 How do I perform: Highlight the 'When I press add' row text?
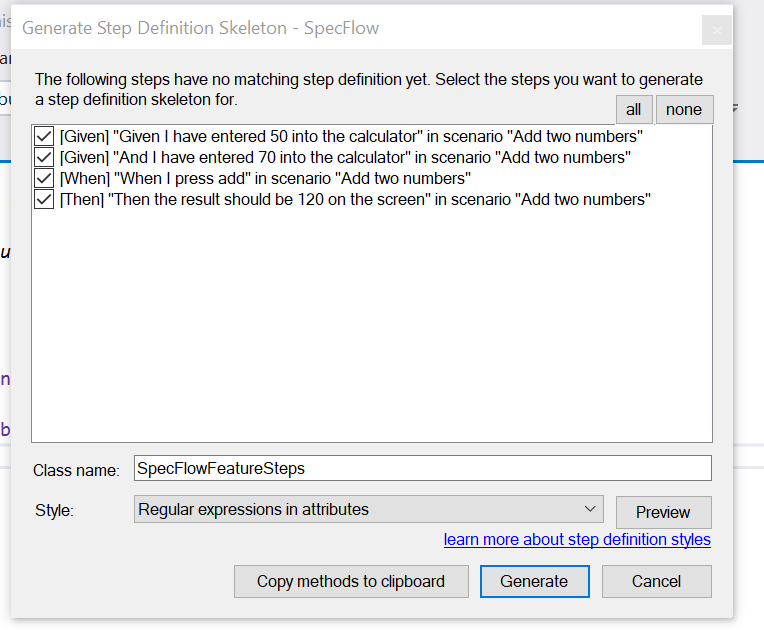[x=265, y=178]
